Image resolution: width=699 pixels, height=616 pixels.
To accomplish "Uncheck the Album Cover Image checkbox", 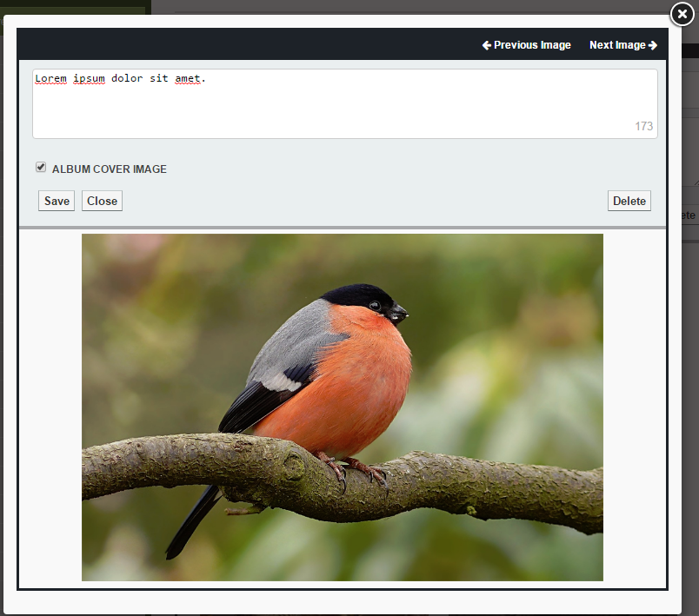I will (x=41, y=168).
